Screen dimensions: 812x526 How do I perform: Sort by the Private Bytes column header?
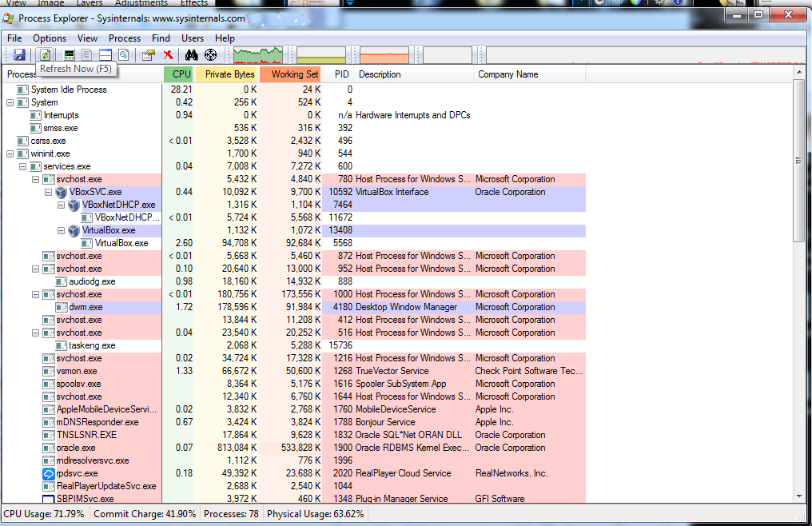coord(226,74)
